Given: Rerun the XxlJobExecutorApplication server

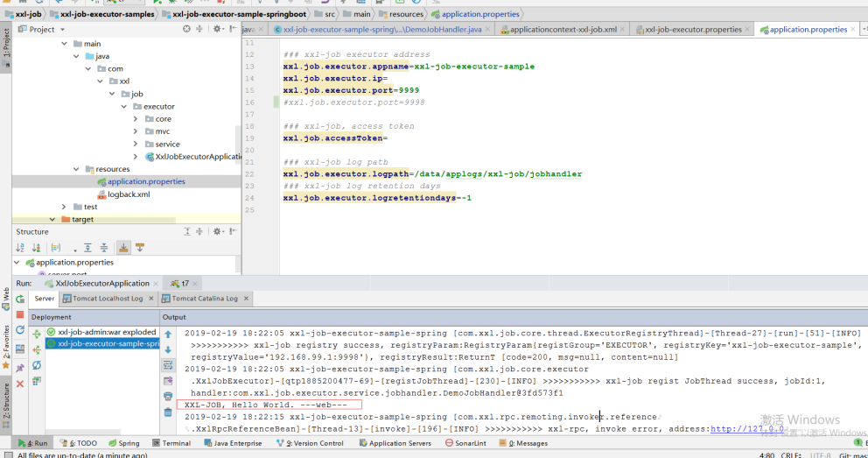Looking at the screenshot, I should pos(20,299).
